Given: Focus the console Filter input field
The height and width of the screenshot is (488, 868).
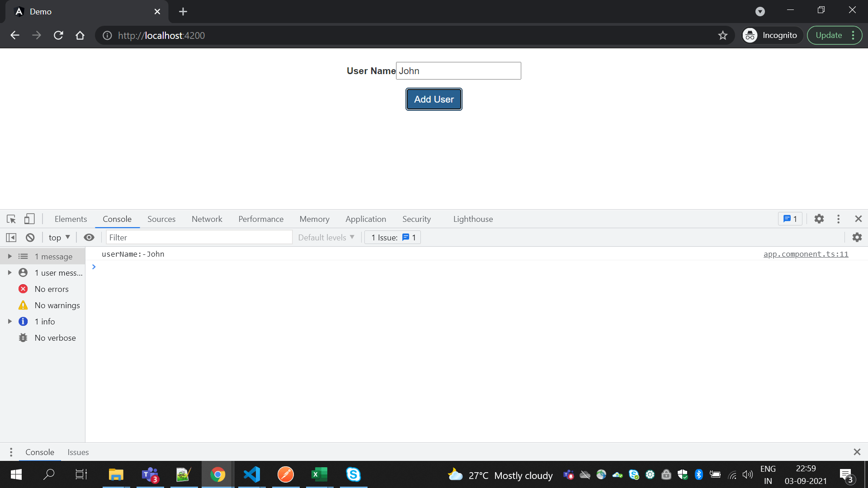Looking at the screenshot, I should coord(199,237).
